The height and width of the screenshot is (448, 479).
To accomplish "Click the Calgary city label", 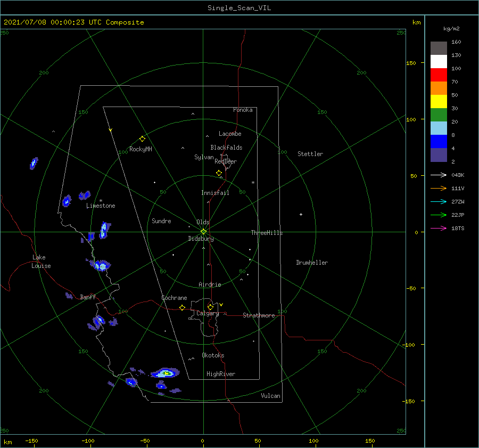I will point(208,313).
